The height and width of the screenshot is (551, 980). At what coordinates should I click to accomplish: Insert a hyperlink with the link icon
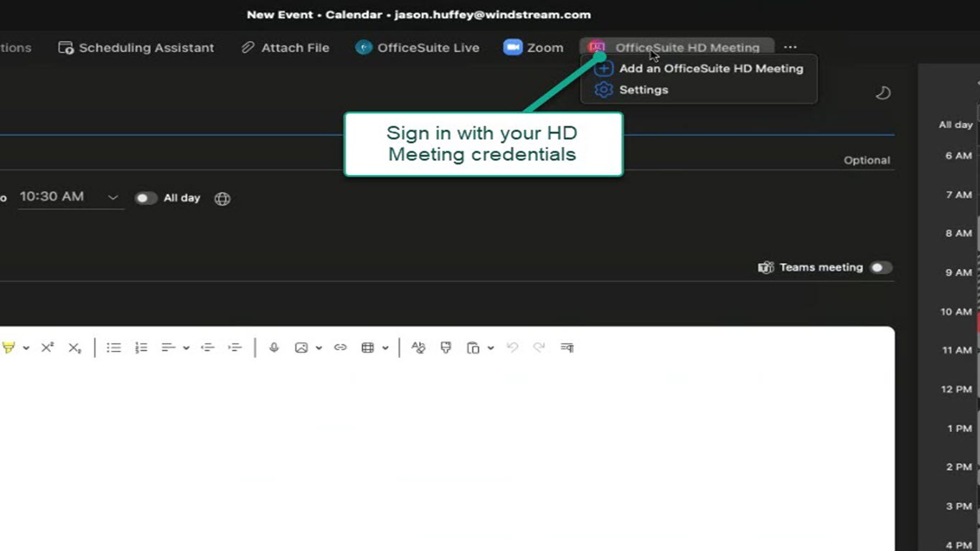pos(340,348)
